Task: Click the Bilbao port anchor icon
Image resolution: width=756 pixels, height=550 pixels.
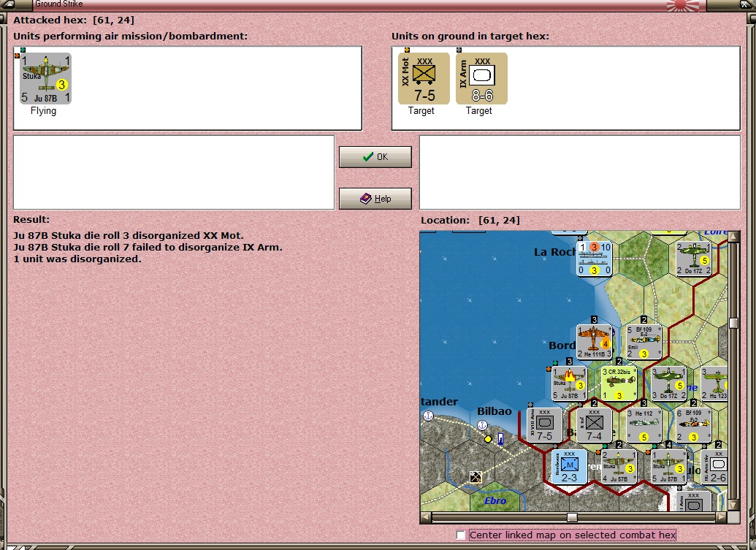Action: pyautogui.click(x=481, y=424)
